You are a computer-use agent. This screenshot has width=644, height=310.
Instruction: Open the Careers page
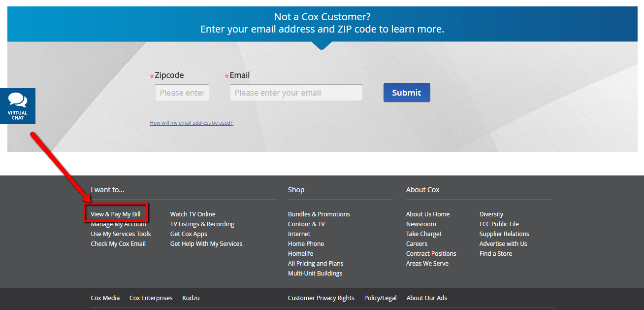click(x=417, y=243)
